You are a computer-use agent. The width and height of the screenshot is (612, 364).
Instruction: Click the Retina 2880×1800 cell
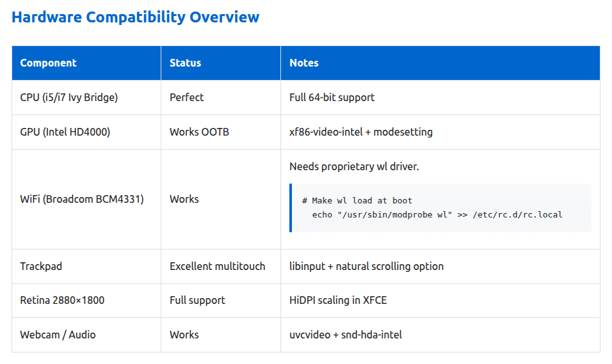pyautogui.click(x=86, y=301)
